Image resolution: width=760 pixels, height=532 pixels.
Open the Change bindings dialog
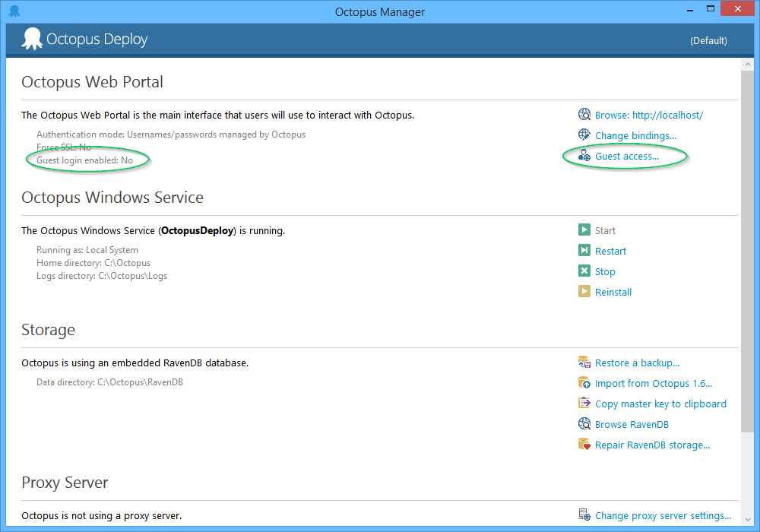637,135
